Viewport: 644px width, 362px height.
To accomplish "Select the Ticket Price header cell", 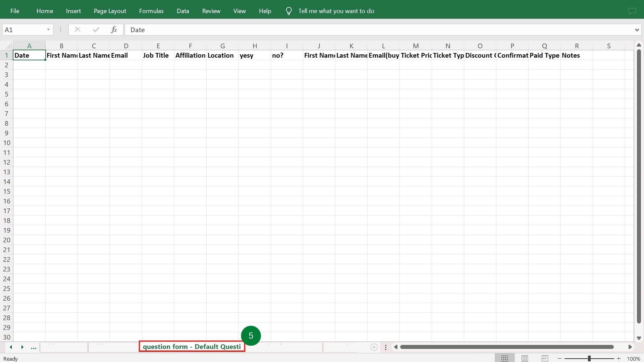I will 416,55.
